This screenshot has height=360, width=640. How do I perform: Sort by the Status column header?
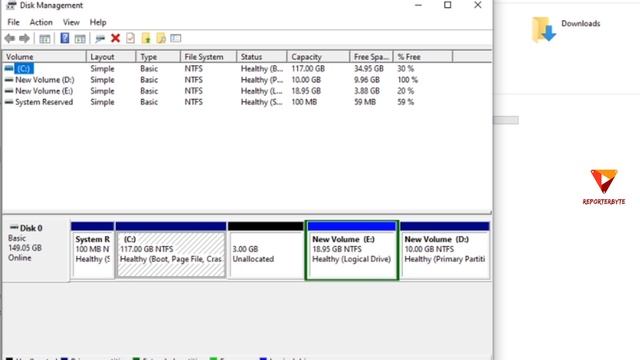[262, 57]
